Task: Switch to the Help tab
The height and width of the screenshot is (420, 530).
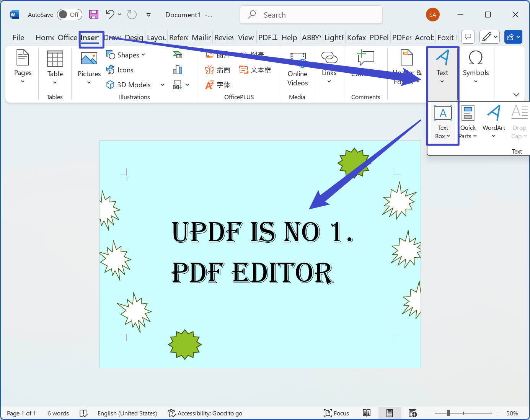Action: [x=289, y=38]
